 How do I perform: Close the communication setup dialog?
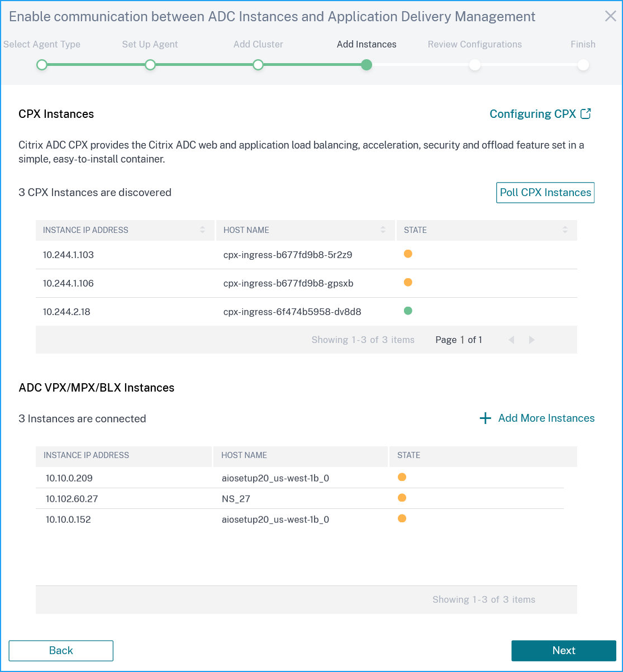click(611, 16)
